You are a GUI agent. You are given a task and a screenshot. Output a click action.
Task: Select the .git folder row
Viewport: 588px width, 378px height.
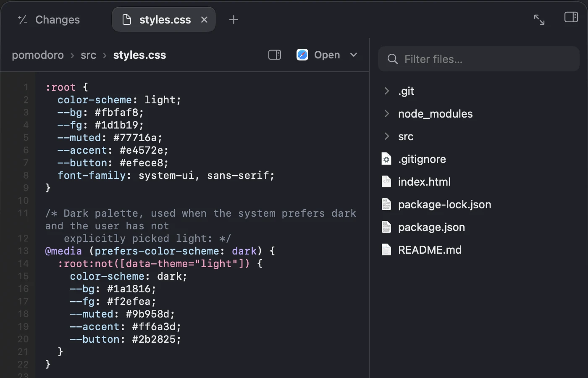[479, 91]
